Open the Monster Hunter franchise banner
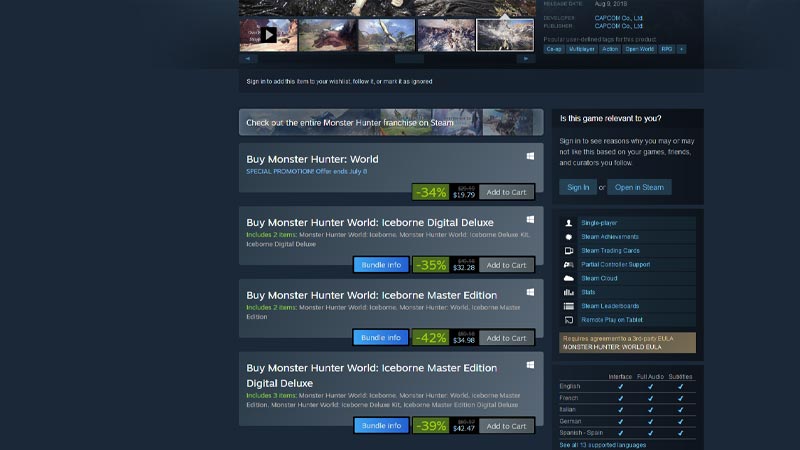 (391, 122)
